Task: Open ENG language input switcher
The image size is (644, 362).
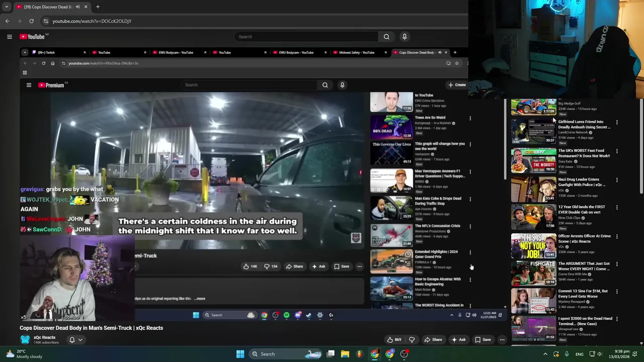Action: pos(580,354)
